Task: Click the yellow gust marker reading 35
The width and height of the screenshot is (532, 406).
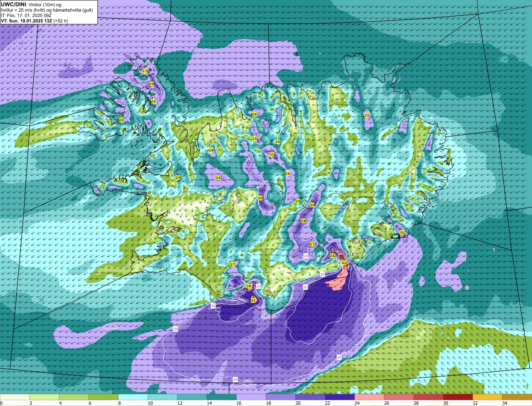Action: [x=253, y=301]
